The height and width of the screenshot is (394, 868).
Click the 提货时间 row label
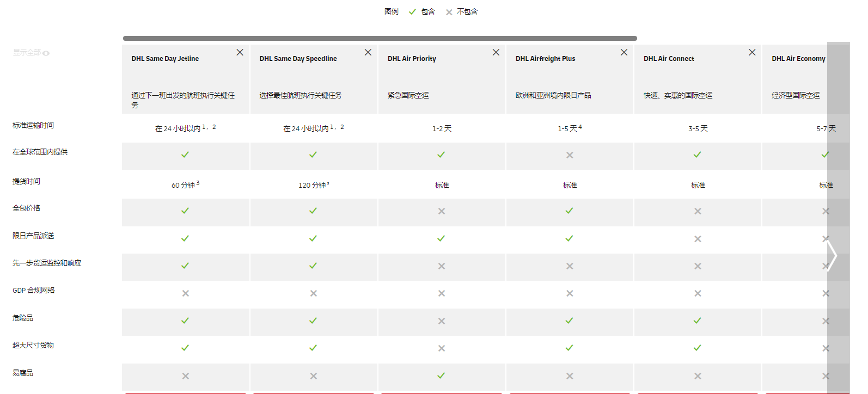26,181
